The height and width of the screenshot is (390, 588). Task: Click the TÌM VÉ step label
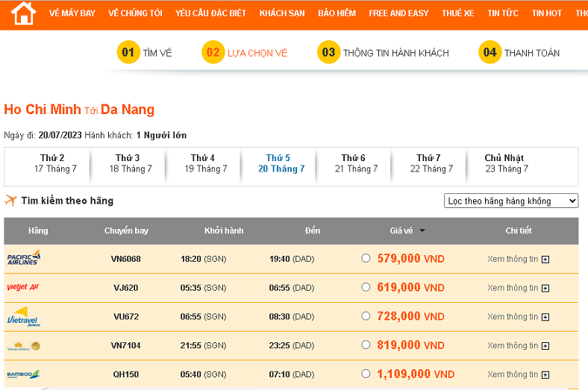157,53
